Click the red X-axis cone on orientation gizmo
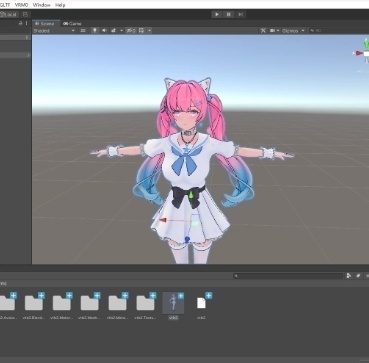 (359, 53)
